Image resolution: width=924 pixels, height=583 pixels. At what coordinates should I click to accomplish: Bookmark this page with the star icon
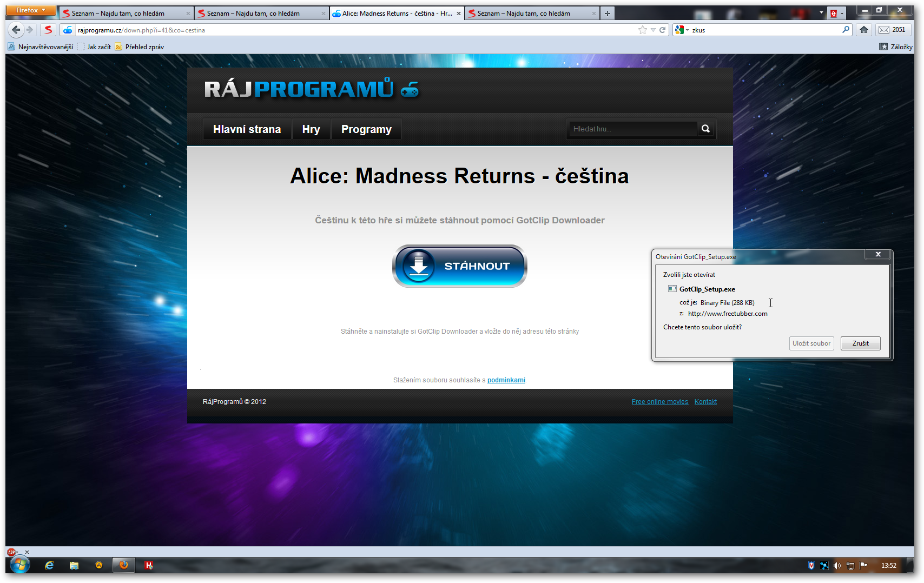click(642, 30)
